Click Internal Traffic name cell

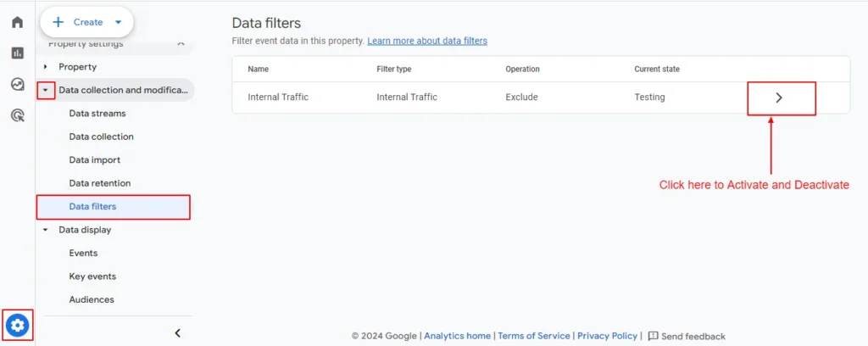pyautogui.click(x=278, y=98)
